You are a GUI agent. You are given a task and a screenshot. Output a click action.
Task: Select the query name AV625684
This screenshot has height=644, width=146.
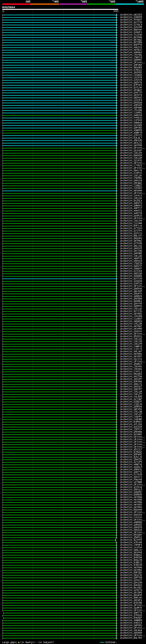point(8,7)
